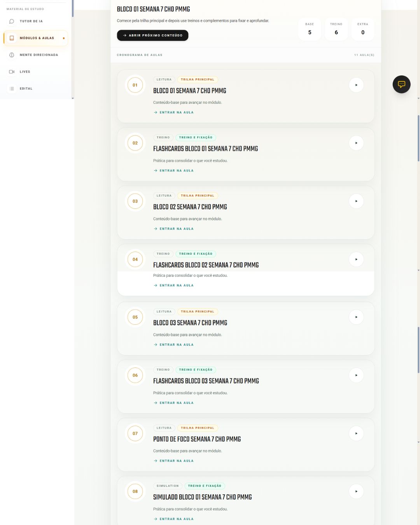The height and width of the screenshot is (525, 420).
Task: Click title Flashcards Bloco 02 Semana 7 CHO PMMG
Action: [206, 265]
